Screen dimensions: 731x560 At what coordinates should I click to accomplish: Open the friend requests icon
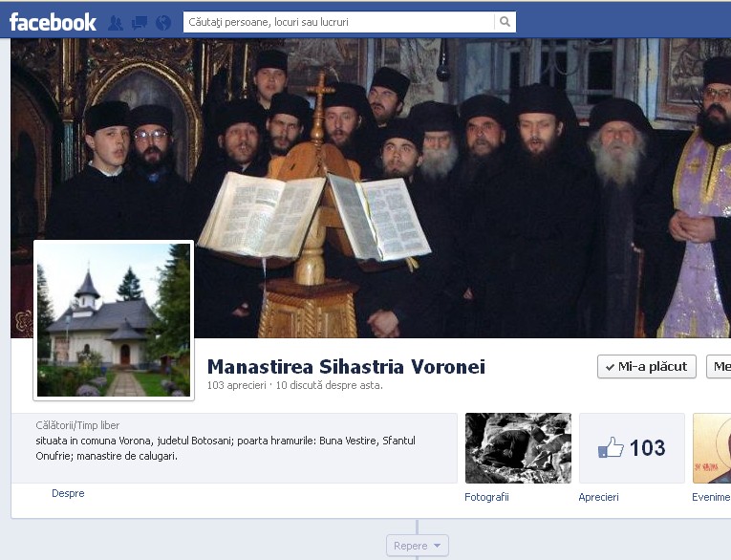coord(116,22)
